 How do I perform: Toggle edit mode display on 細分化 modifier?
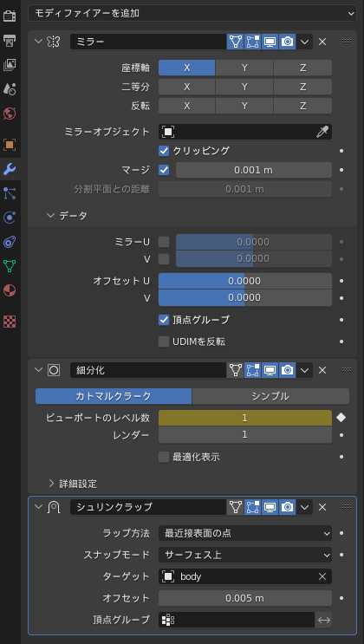click(253, 370)
